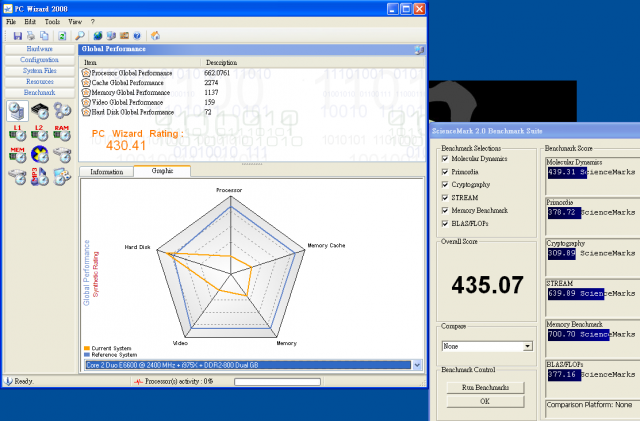Select the last benchmark icon right of MP3
Viewport: 640px width, 421px height.
point(62,176)
